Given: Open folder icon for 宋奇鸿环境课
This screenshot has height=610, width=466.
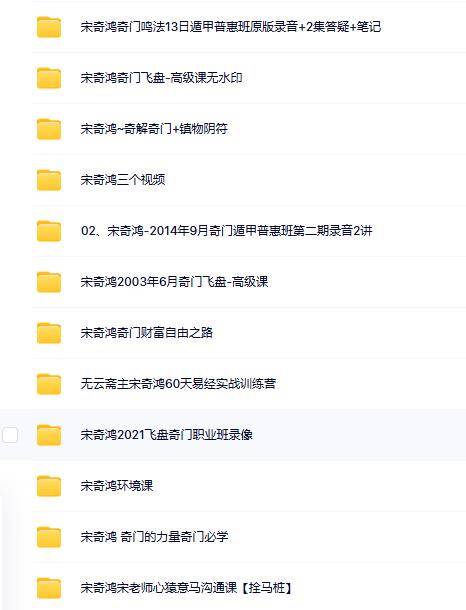Looking at the screenshot, I should click(x=49, y=486).
